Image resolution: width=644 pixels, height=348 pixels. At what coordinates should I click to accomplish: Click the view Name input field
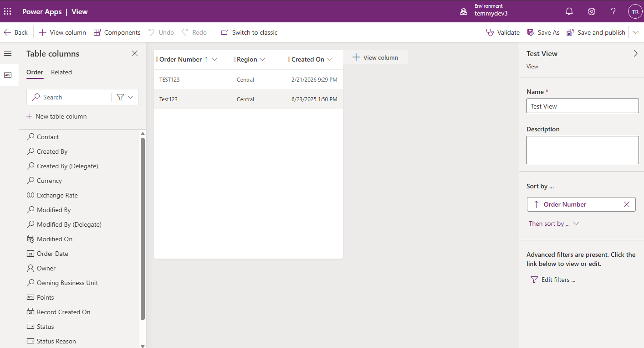click(x=583, y=106)
